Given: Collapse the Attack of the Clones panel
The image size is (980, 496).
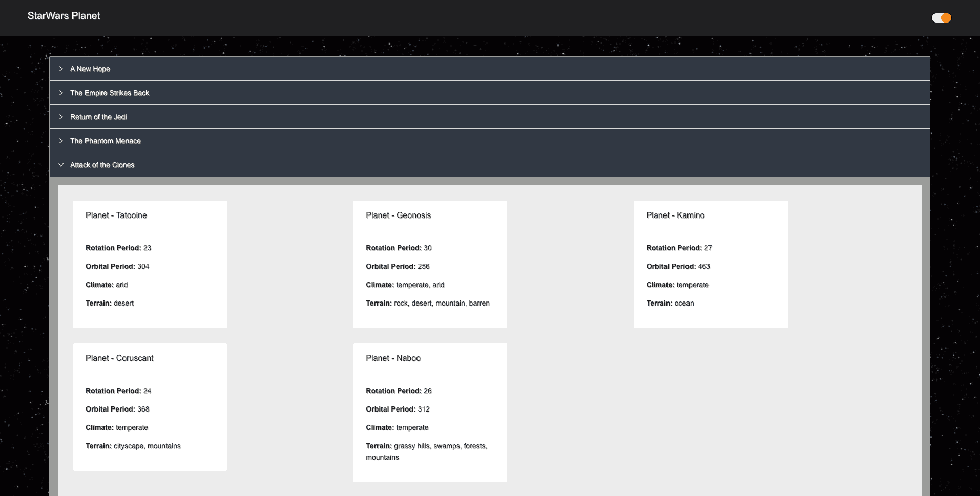Looking at the screenshot, I should pyautogui.click(x=490, y=165).
